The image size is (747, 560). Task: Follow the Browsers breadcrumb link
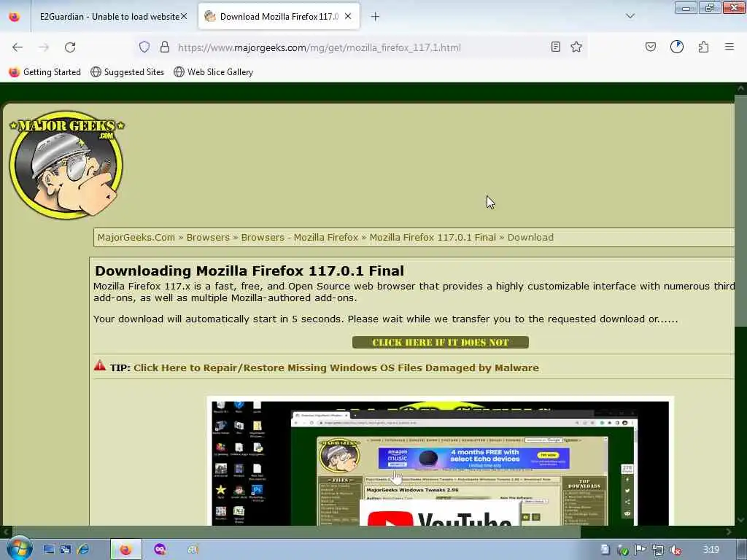208,237
